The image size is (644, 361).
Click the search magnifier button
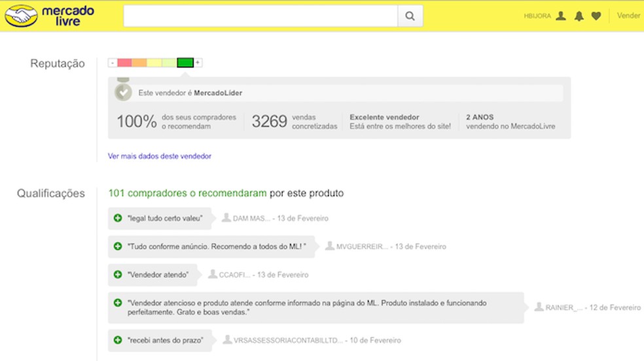click(x=410, y=16)
